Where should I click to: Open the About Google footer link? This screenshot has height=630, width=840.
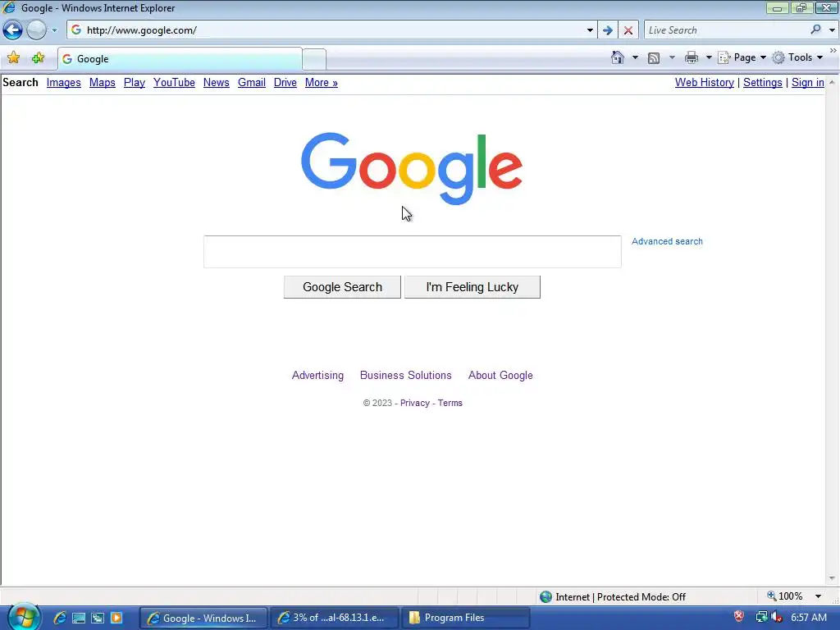point(500,376)
